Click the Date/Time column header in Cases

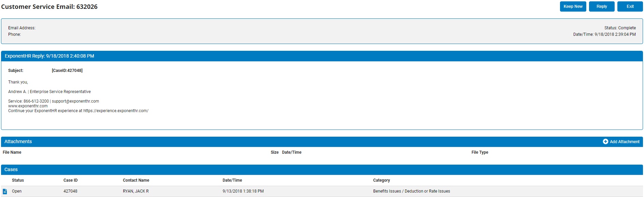coord(232,180)
